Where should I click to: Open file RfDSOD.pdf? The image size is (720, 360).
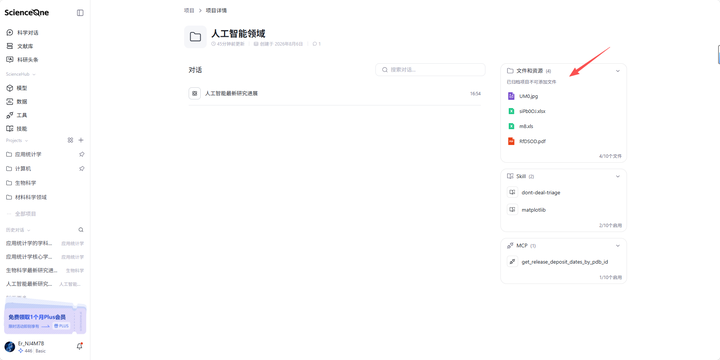coord(532,141)
